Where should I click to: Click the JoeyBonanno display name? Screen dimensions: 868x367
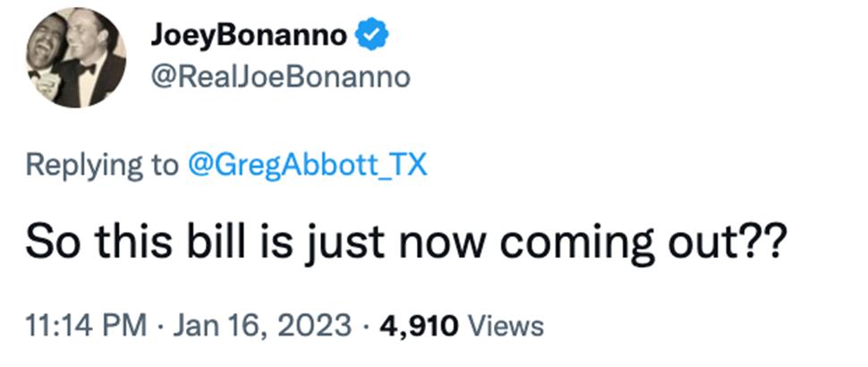[249, 36]
